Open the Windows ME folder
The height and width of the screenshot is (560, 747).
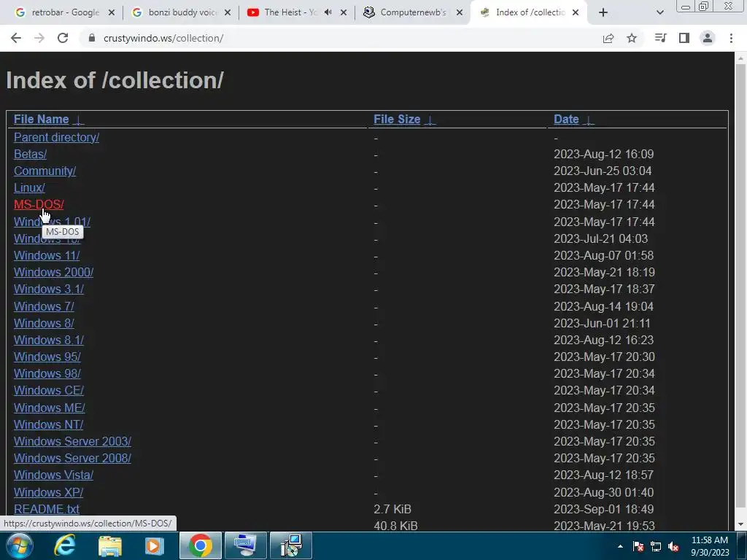click(49, 408)
